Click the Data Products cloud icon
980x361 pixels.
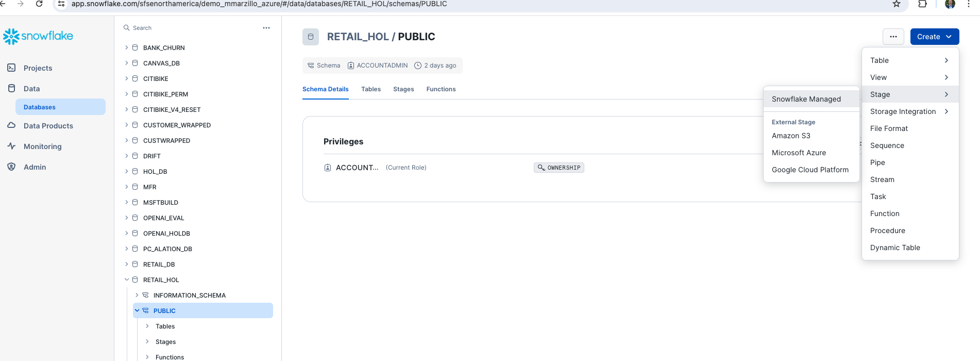coord(11,125)
